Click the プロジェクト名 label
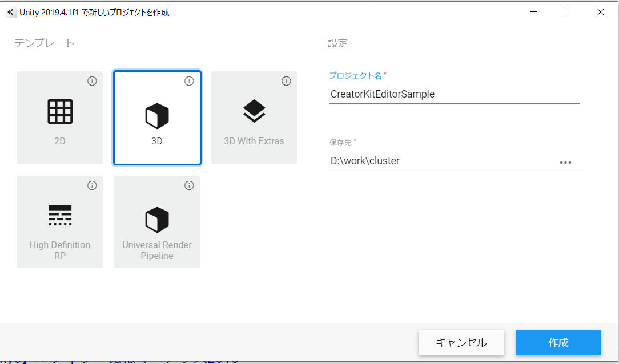This screenshot has width=619, height=364. pos(356,75)
